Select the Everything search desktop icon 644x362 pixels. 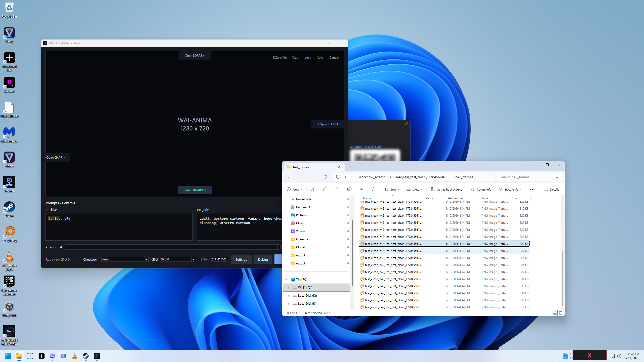tap(9, 234)
